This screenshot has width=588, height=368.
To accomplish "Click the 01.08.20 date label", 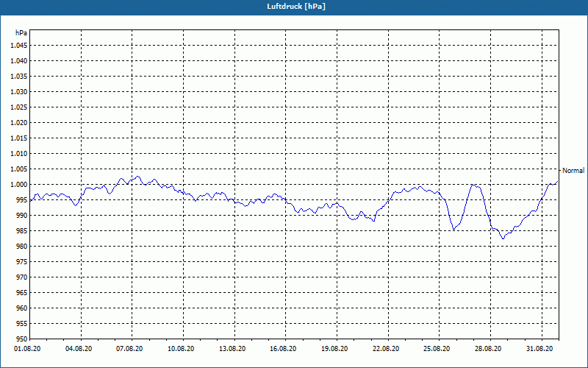I will 27,349.
